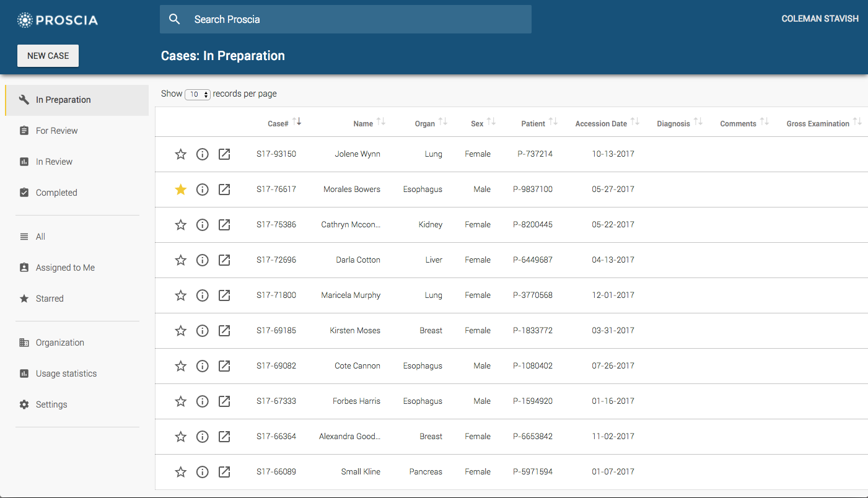The width and height of the screenshot is (868, 498).
Task: Click the NEW CASE button
Action: point(48,56)
